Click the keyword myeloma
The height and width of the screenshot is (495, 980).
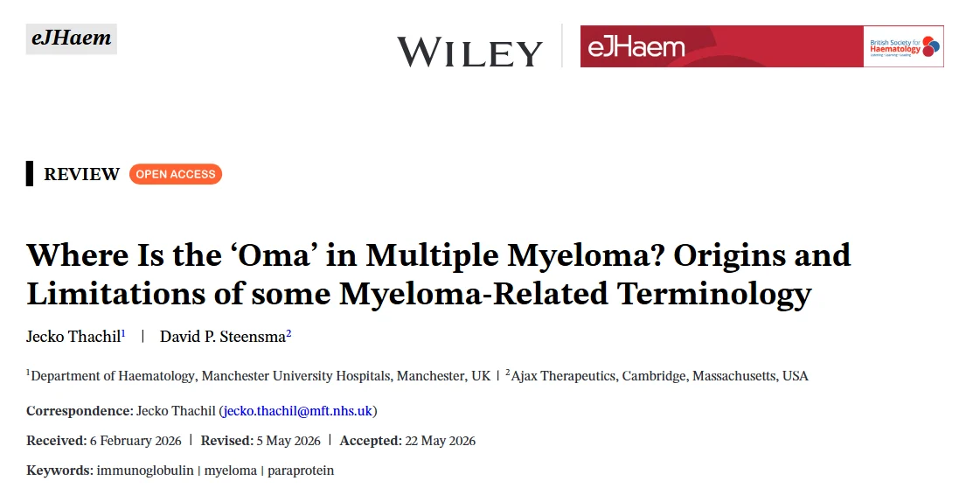click(231, 470)
